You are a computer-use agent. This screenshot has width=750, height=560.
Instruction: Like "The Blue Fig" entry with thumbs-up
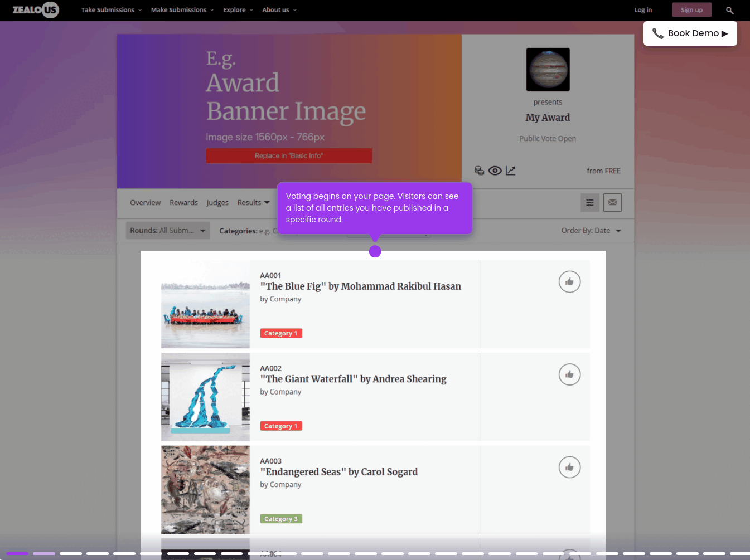tap(569, 282)
